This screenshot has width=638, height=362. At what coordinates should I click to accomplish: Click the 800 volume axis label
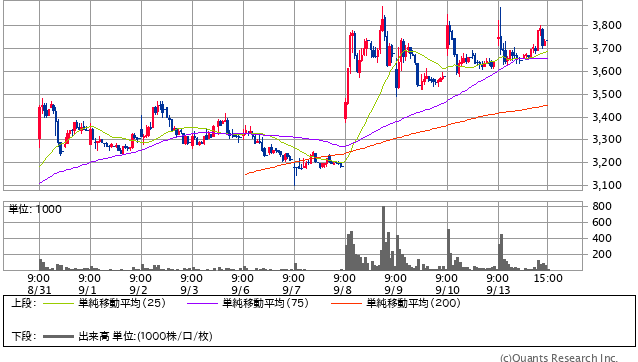point(602,206)
